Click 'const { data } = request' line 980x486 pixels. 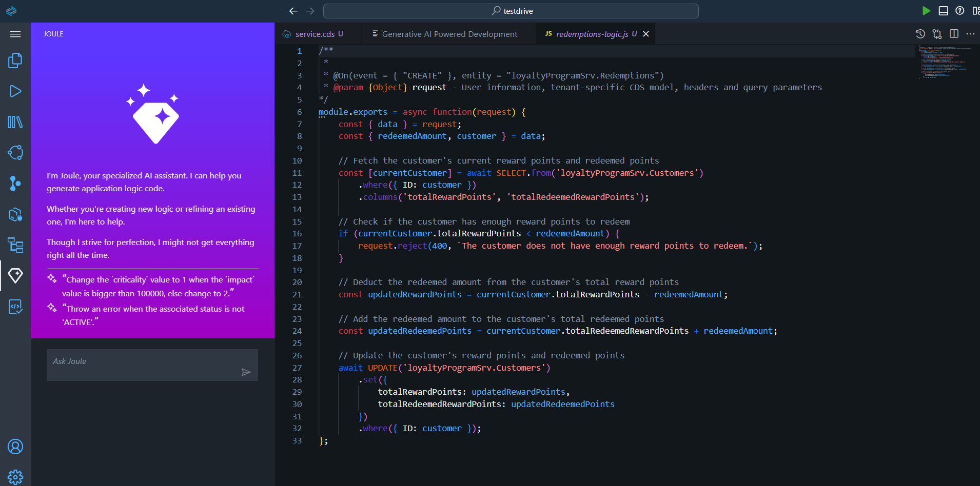coord(400,124)
